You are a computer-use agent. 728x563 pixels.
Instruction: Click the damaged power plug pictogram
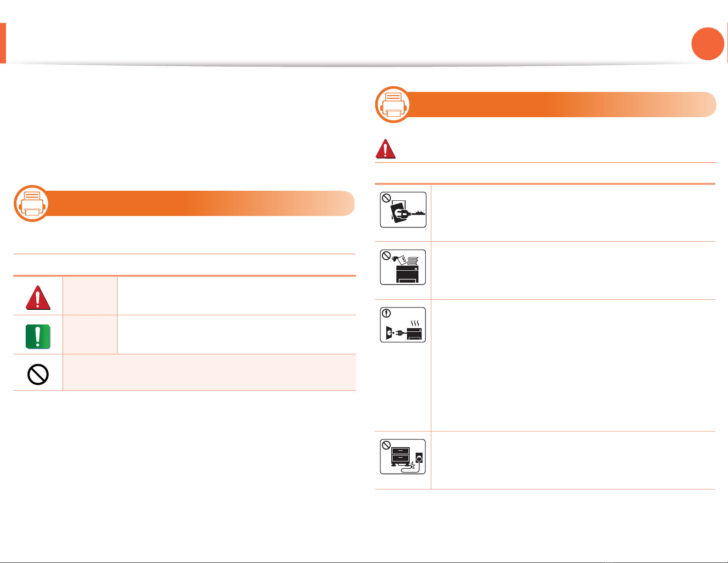pyautogui.click(x=403, y=210)
